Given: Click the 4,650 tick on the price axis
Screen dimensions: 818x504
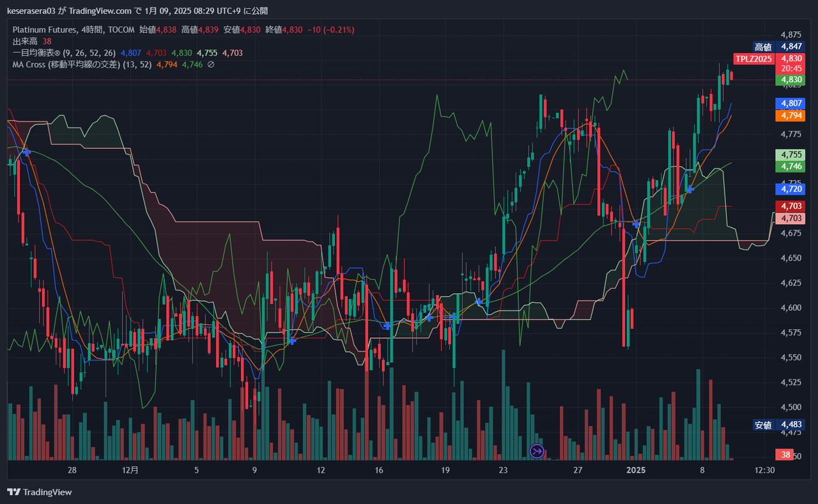Looking at the screenshot, I should tap(791, 258).
